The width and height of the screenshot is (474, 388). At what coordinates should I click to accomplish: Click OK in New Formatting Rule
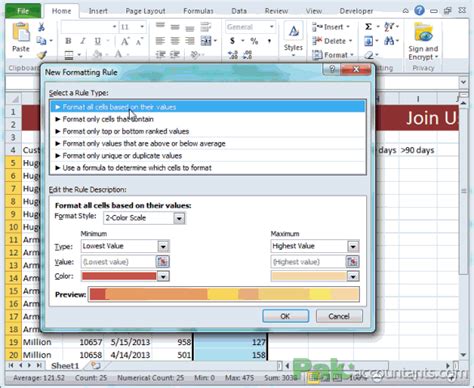click(x=285, y=316)
